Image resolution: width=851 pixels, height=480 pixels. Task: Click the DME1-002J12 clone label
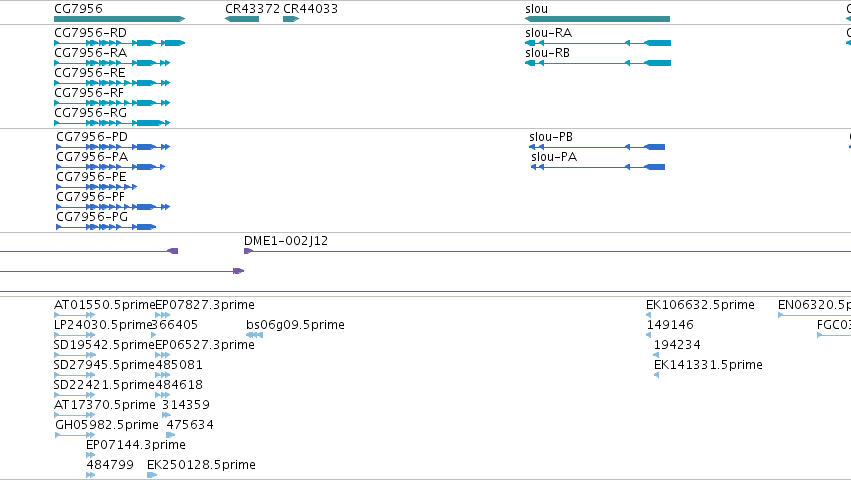click(285, 241)
